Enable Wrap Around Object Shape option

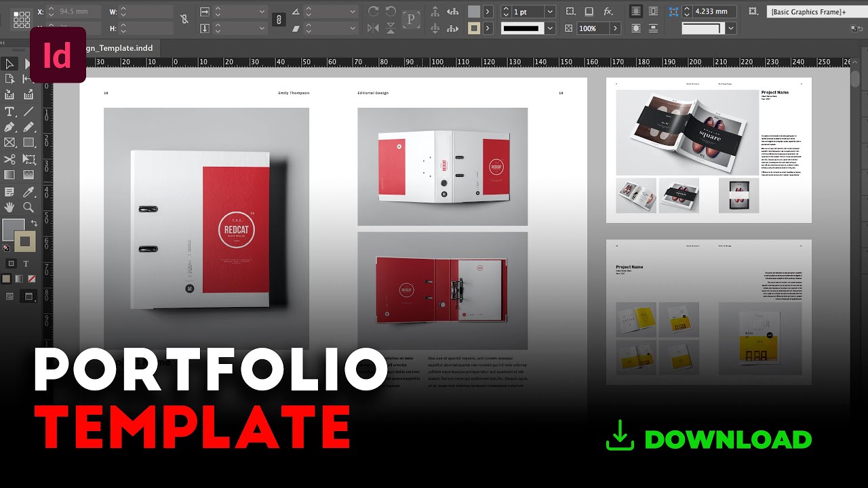tap(636, 28)
